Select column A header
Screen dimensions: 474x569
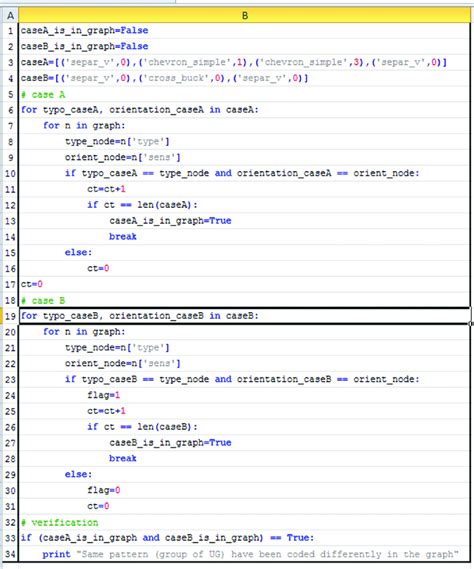tap(10, 16)
